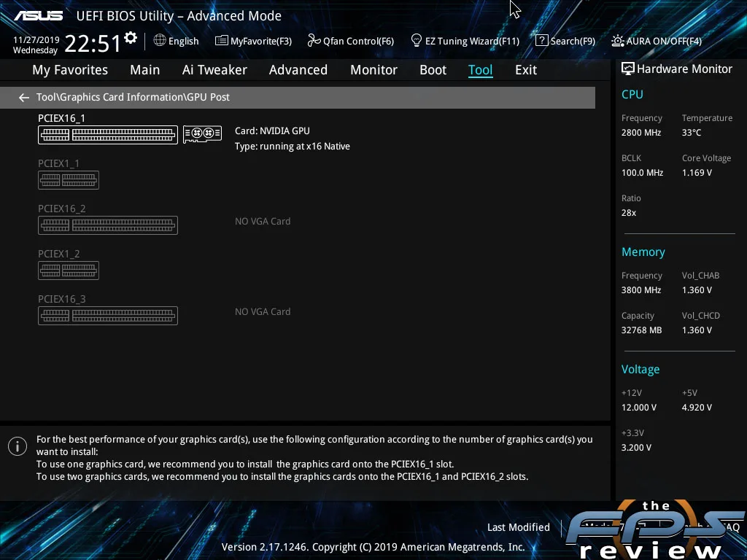747x560 pixels.
Task: Click Ratio value 28x
Action: point(629,213)
